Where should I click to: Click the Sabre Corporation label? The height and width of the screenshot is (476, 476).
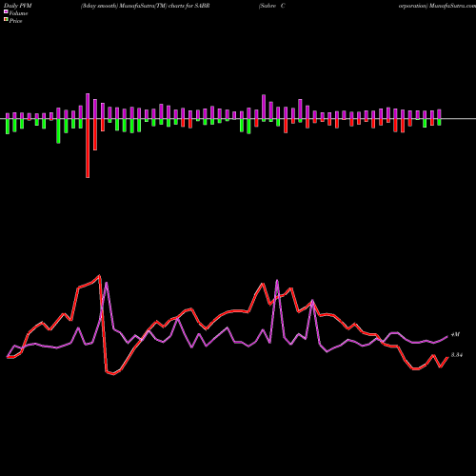tap(272, 6)
